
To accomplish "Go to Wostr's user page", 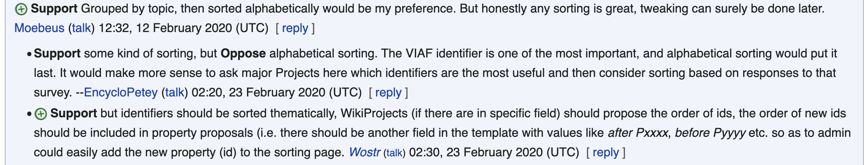I will click(364, 152).
